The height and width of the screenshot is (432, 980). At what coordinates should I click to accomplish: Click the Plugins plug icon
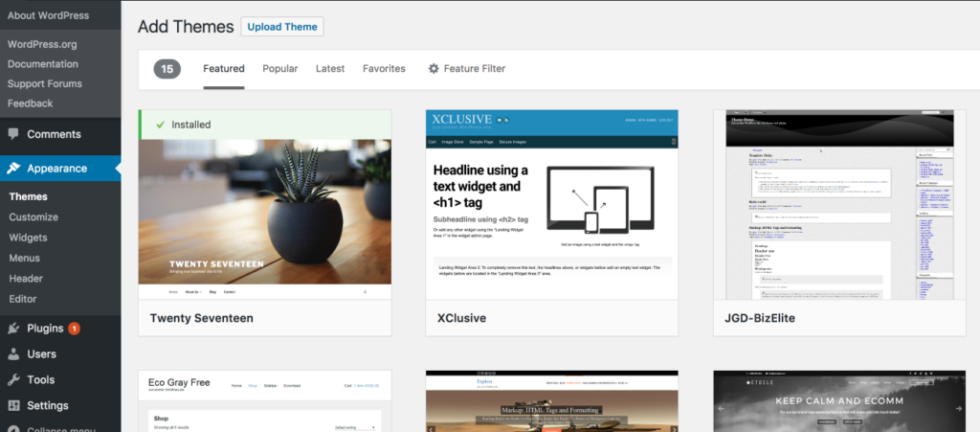13,329
